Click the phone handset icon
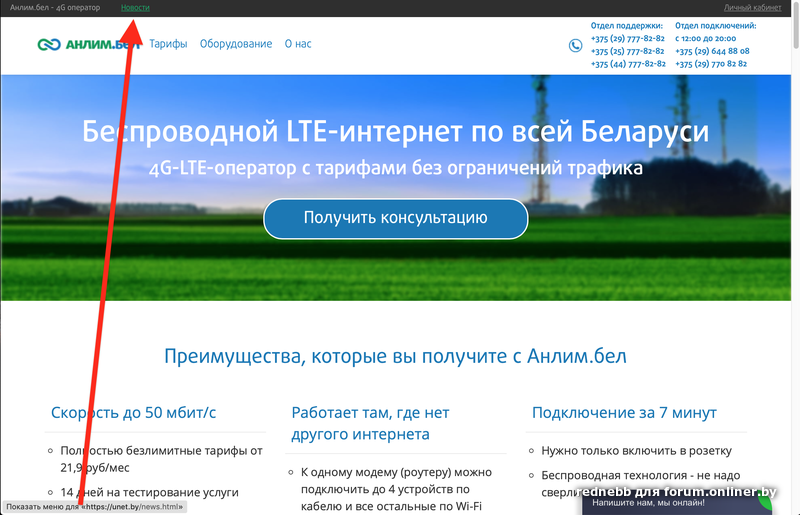Image resolution: width=800 pixels, height=515 pixels. point(575,45)
